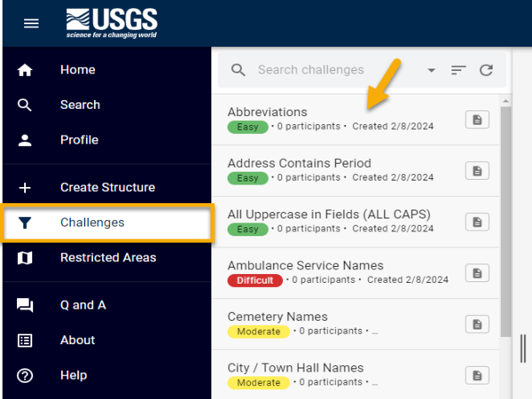The height and width of the screenshot is (399, 532).
Task: Open Profile menu item
Action: [107, 140]
